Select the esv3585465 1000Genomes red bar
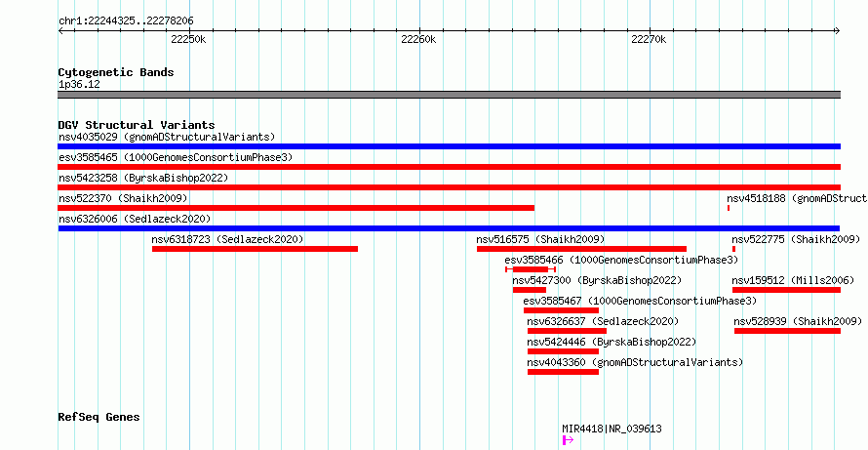Image resolution: width=868 pixels, height=450 pixels. tap(449, 167)
